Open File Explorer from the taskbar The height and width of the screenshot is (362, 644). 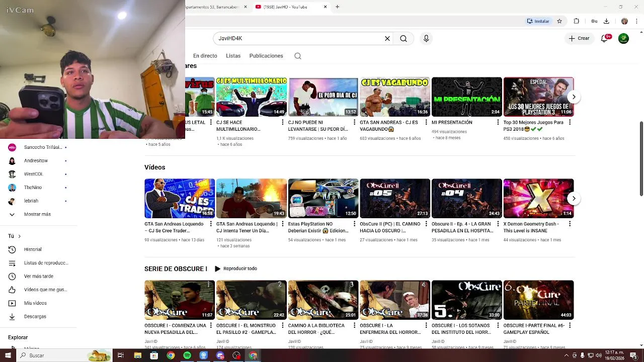coord(137,355)
